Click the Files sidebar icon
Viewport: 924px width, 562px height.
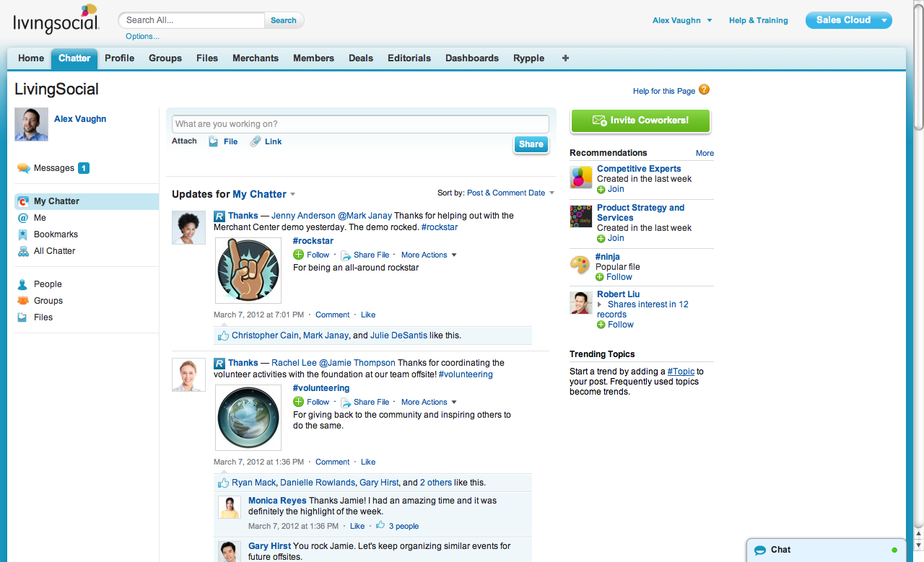pyautogui.click(x=23, y=317)
